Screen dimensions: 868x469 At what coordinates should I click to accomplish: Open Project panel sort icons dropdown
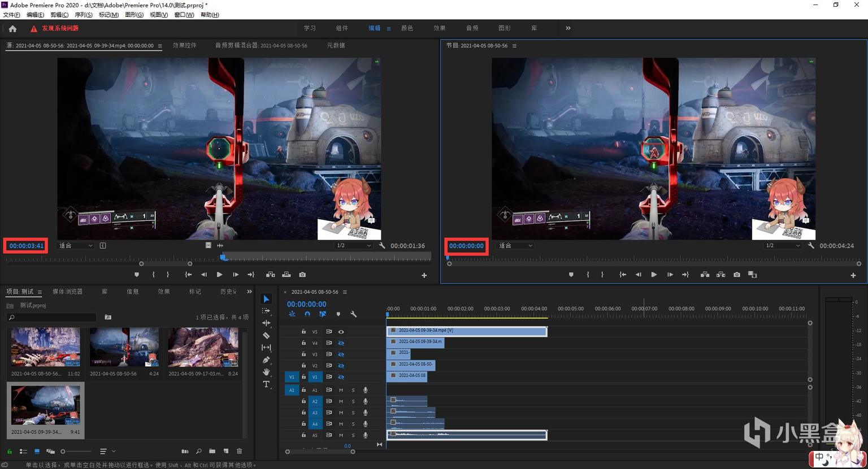coord(107,451)
